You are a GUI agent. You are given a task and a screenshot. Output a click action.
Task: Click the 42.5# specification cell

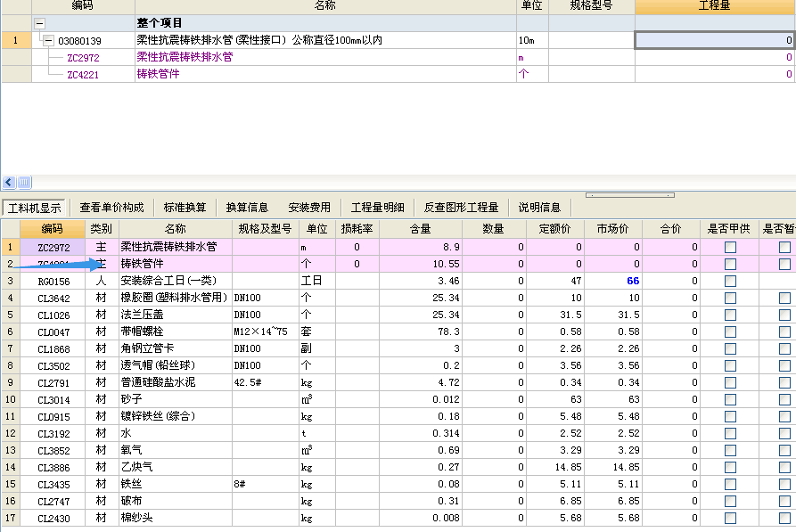(x=266, y=382)
